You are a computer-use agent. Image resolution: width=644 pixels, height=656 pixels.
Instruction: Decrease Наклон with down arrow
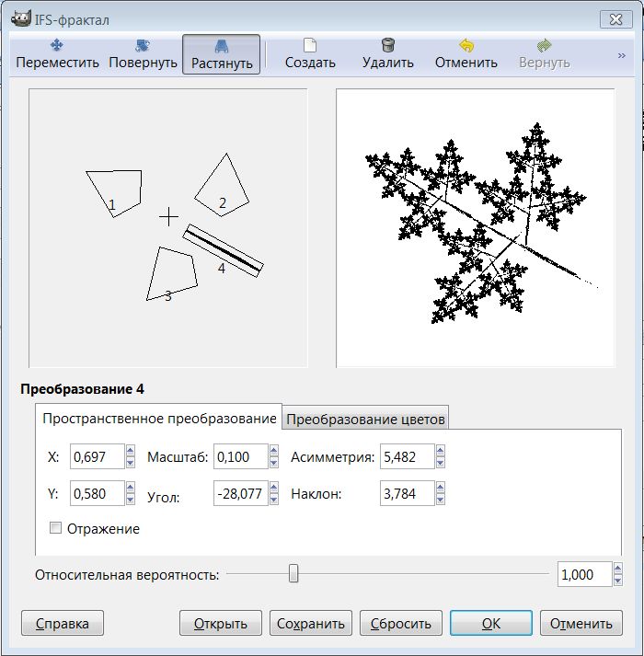pos(440,499)
